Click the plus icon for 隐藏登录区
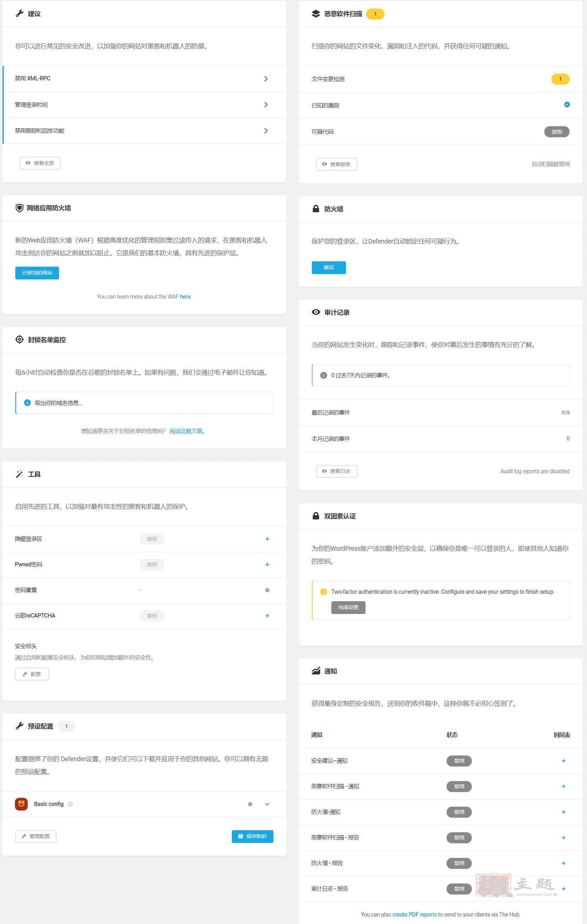This screenshot has height=924, width=587. pyautogui.click(x=267, y=539)
